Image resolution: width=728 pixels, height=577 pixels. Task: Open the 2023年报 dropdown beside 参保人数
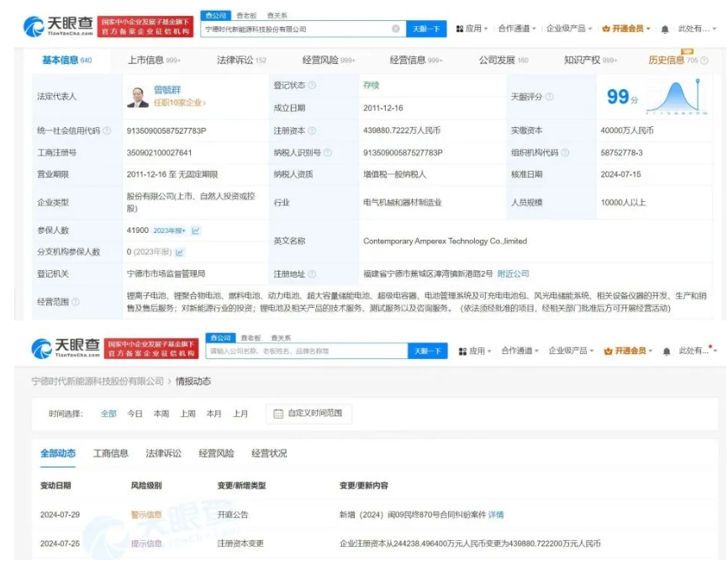169,230
